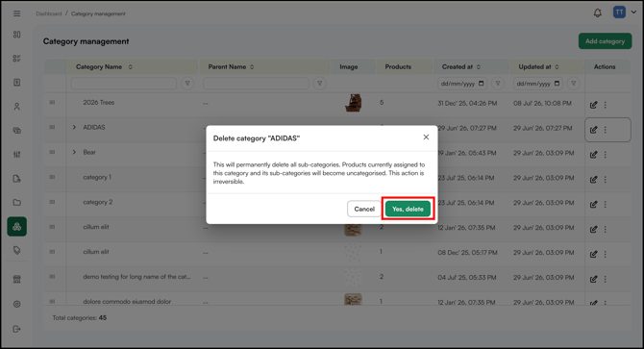Edit the 2026 Trees category
Screen dimensions: 644x349
tap(593, 105)
